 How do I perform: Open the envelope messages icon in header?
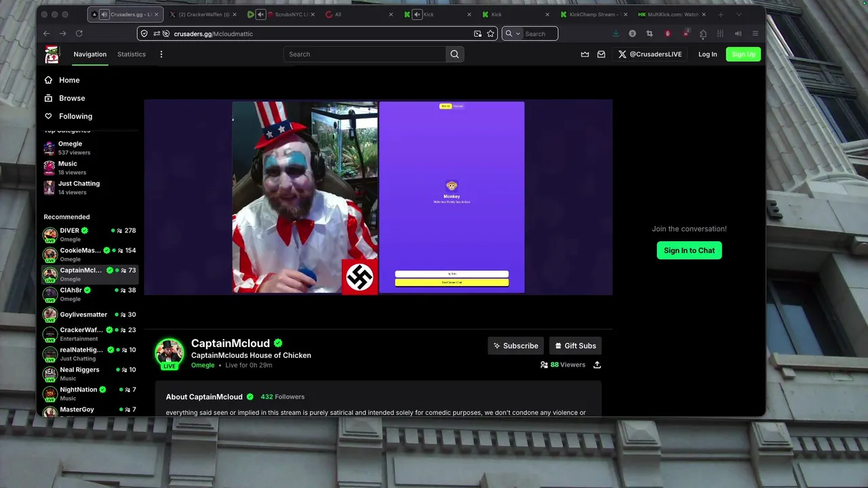click(601, 54)
